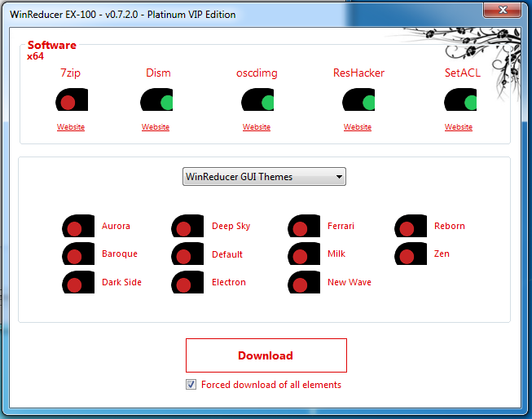Click the Dism software name

[x=158, y=73]
